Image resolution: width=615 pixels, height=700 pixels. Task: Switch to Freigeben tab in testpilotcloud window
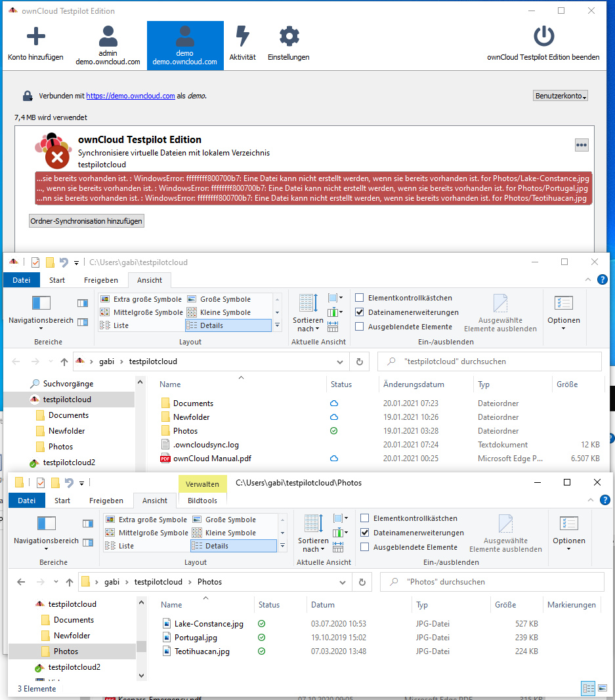tap(101, 280)
